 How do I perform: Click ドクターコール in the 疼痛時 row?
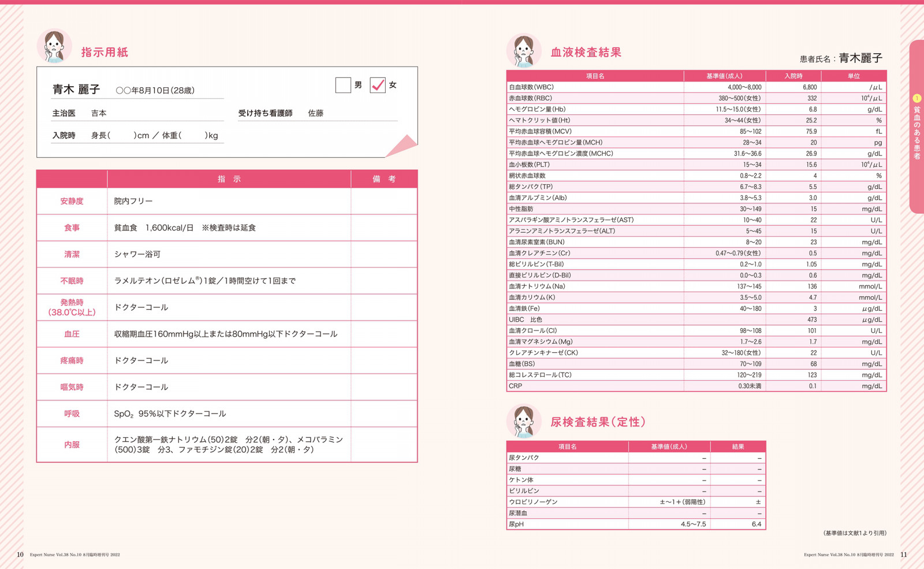[x=141, y=360]
